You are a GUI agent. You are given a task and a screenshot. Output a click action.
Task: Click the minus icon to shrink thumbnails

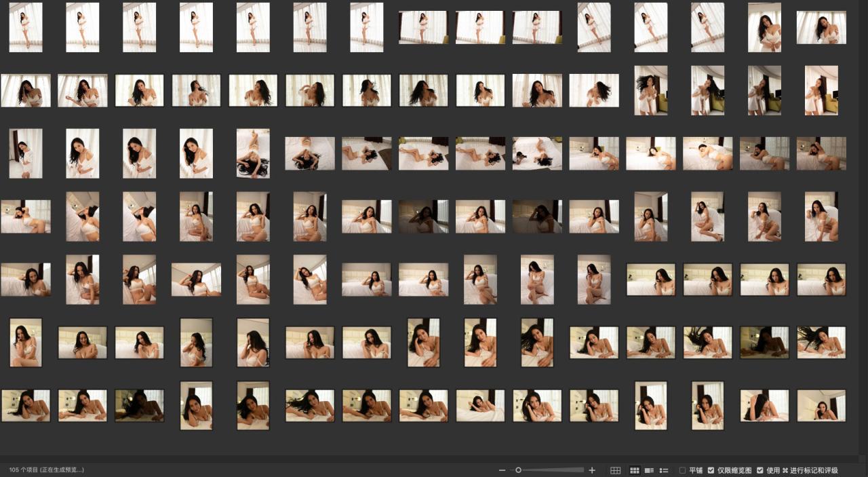[502, 470]
